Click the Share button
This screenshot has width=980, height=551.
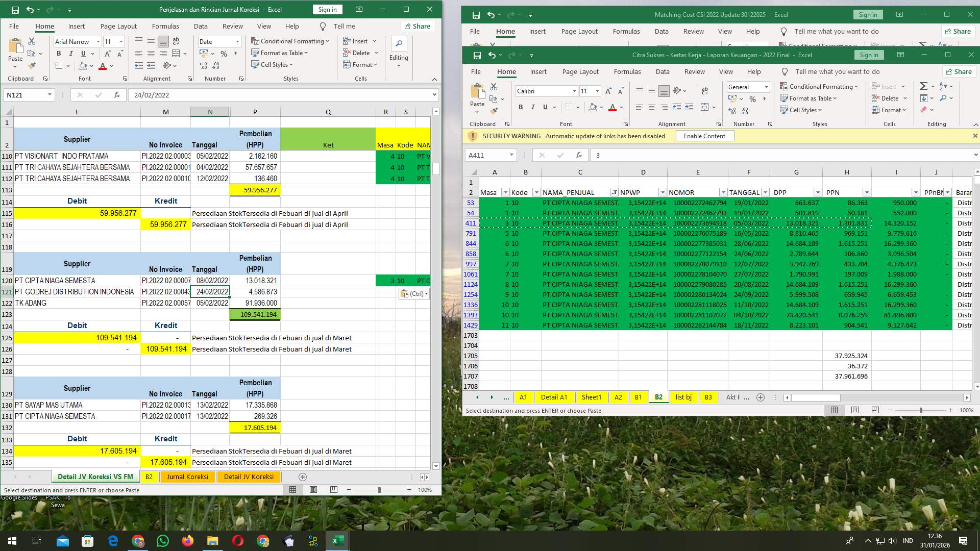tap(417, 26)
